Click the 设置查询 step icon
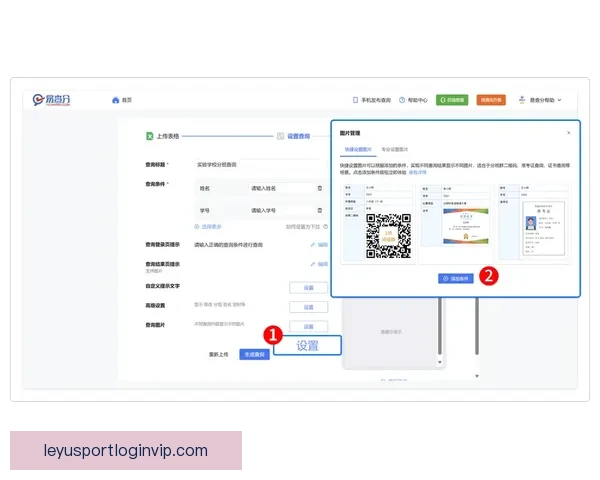600x480 pixels. point(280,136)
